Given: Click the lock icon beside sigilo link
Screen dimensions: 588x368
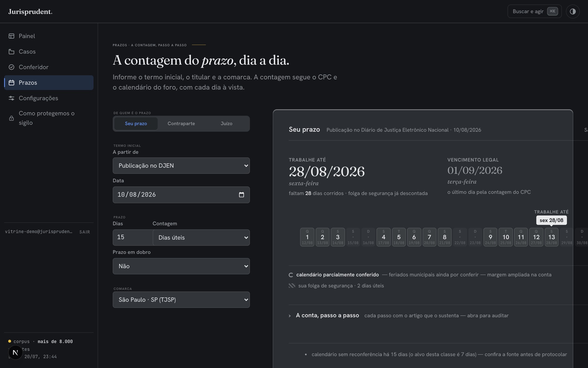Looking at the screenshot, I should [x=11, y=118].
